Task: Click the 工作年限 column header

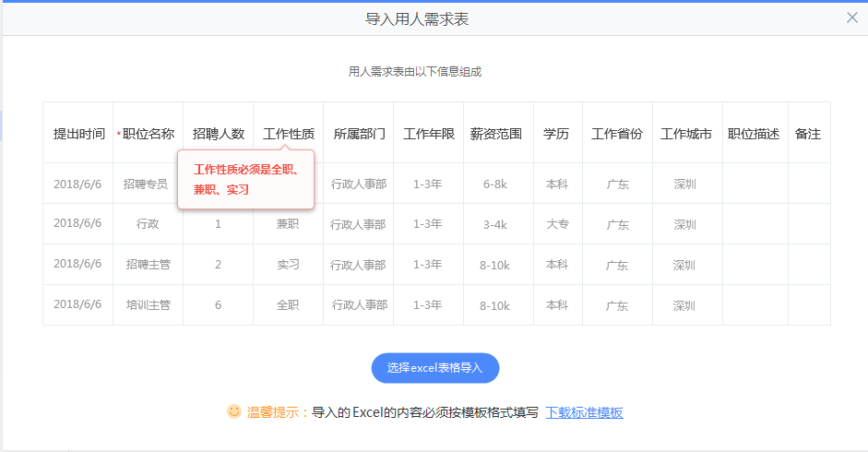Action: (428, 134)
